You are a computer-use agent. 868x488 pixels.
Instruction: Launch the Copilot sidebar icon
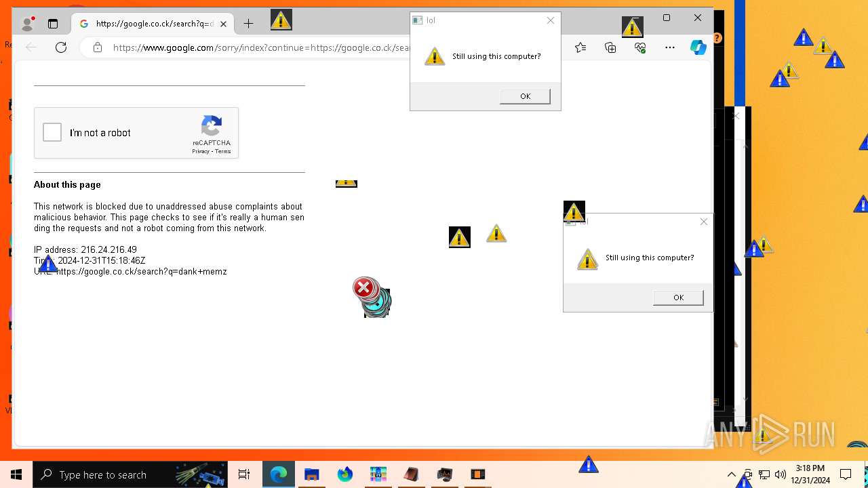pyautogui.click(x=698, y=47)
